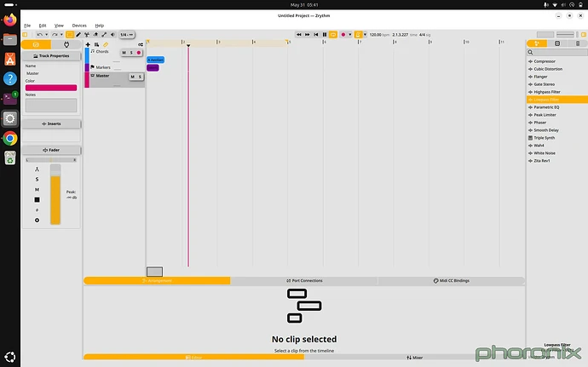Toggle select mode tool button

click(70, 35)
